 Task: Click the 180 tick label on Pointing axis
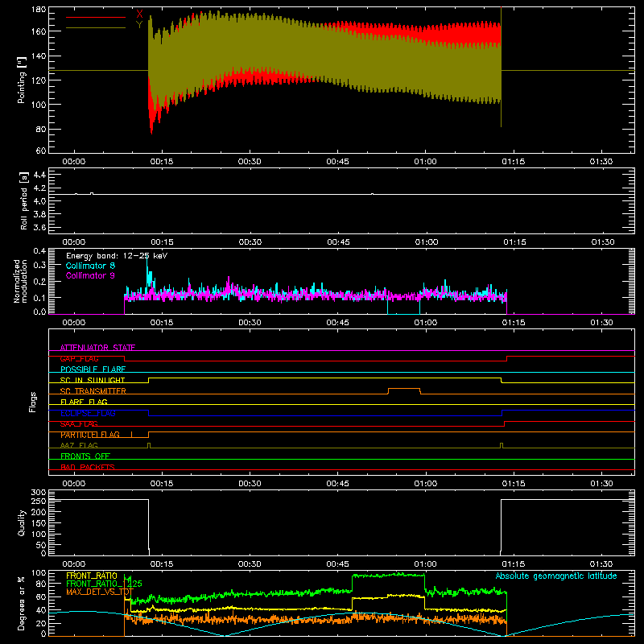[x=39, y=10]
